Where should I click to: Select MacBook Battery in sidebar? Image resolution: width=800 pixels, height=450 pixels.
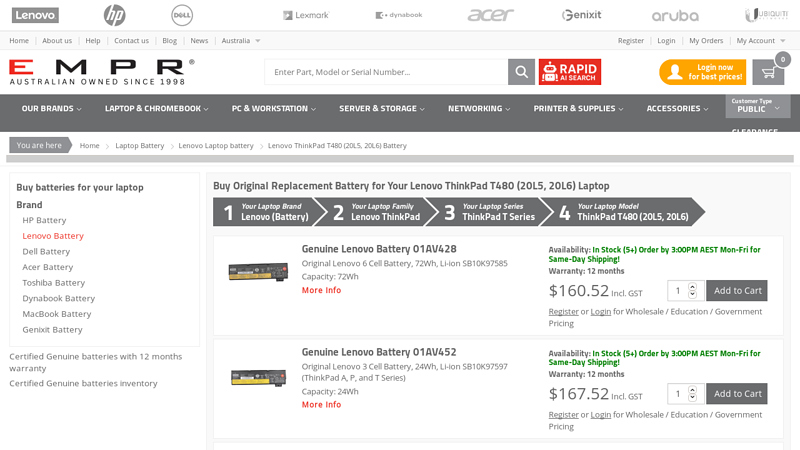pyautogui.click(x=57, y=314)
